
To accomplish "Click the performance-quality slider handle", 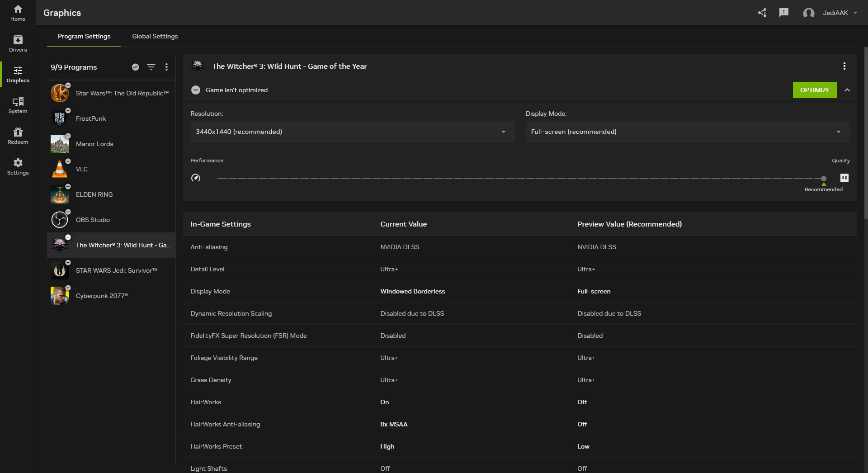I will tap(824, 179).
